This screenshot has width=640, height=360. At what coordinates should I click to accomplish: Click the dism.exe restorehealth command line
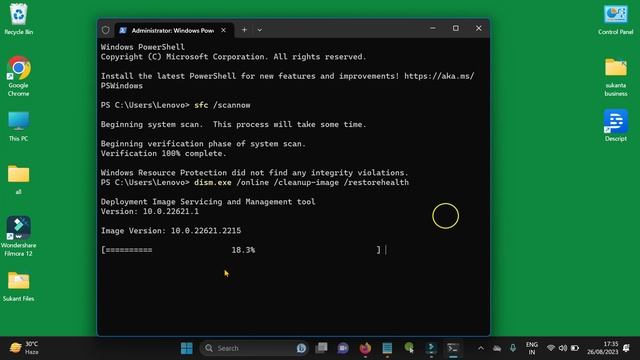301,182
